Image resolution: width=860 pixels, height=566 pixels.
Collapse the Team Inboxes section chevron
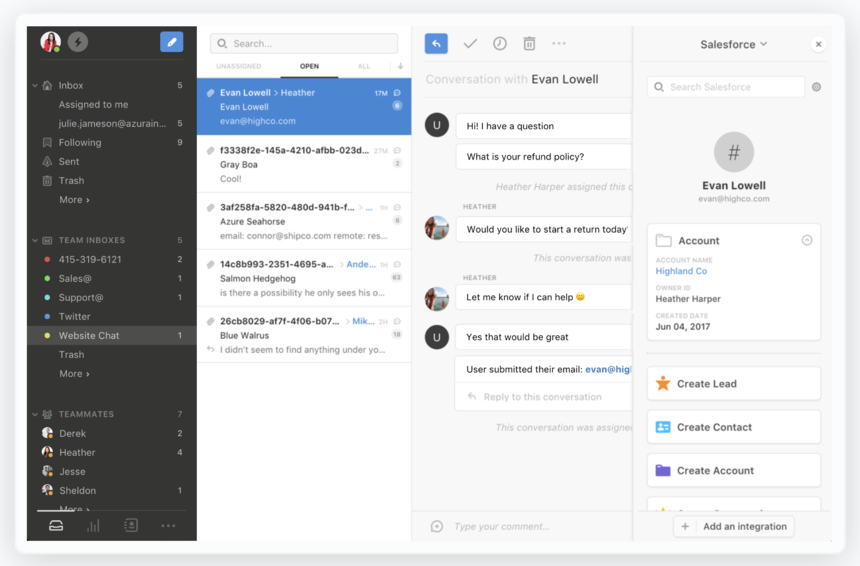click(35, 240)
